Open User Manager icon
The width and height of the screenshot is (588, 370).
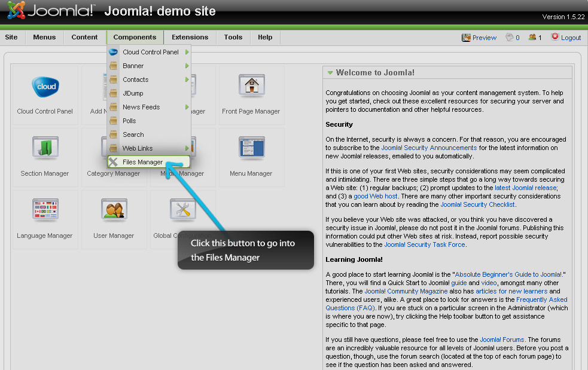pyautogui.click(x=114, y=209)
